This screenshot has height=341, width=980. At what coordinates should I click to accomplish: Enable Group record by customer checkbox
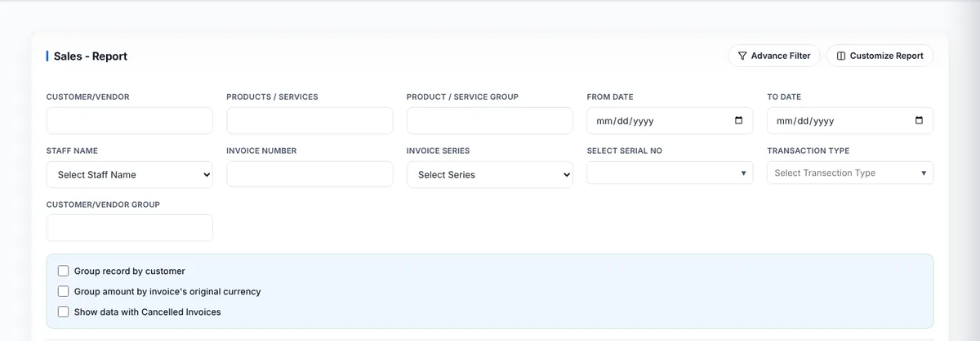64,271
